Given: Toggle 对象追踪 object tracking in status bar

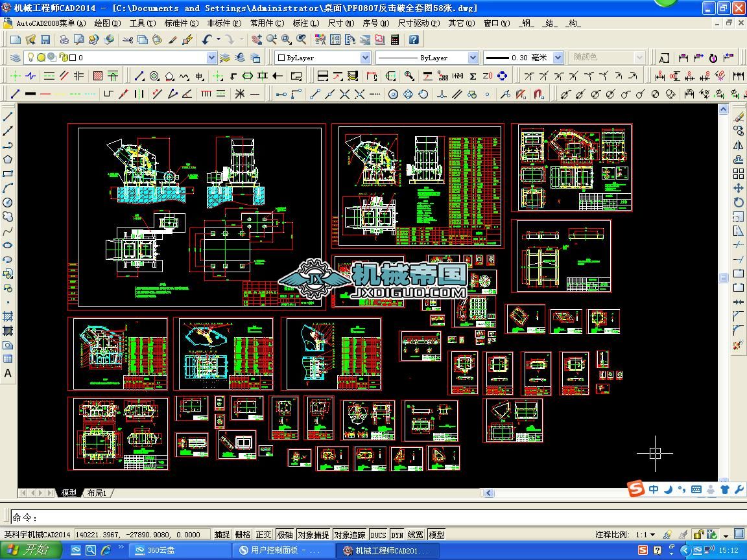Looking at the screenshot, I should tap(350, 535).
